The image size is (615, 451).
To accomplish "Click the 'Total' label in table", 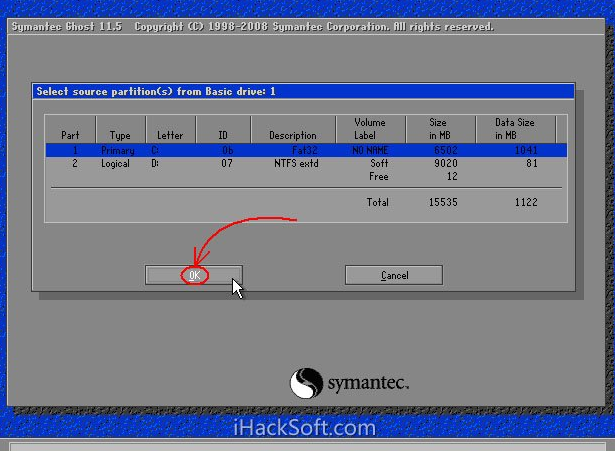I will tap(377, 202).
